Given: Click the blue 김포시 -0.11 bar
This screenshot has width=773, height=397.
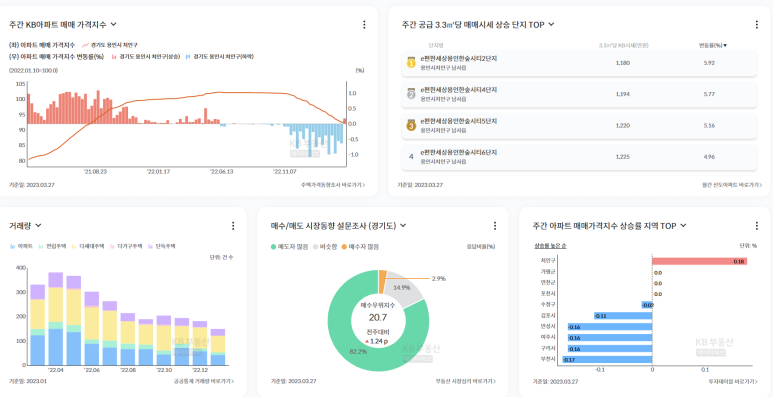Looking at the screenshot, I should pyautogui.click(x=623, y=315).
